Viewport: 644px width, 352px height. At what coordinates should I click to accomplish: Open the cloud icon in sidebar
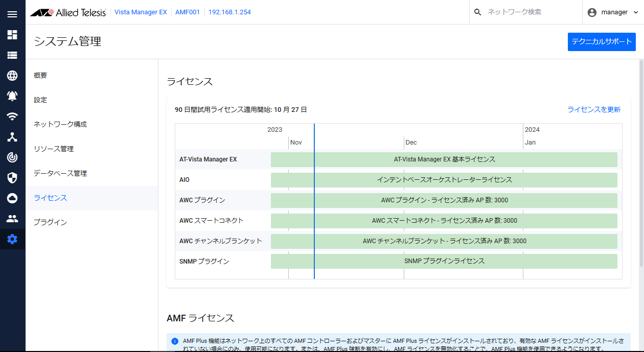(12, 198)
